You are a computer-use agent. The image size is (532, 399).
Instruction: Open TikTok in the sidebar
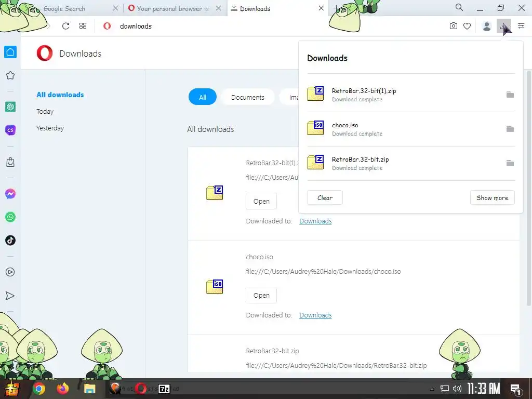pos(10,240)
